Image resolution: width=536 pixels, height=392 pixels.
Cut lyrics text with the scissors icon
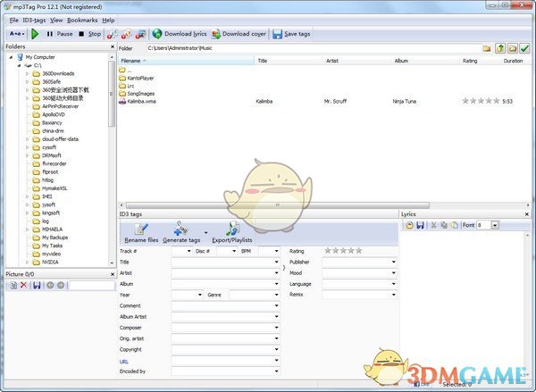[433, 225]
